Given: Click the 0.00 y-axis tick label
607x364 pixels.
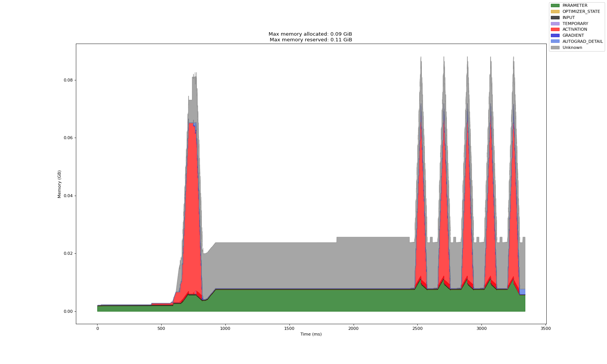Looking at the screenshot, I should tap(68, 311).
